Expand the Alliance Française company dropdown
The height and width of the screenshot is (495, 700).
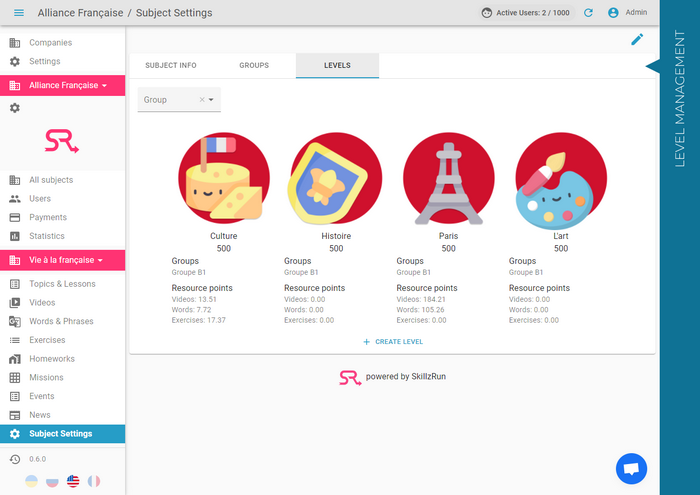point(62,85)
